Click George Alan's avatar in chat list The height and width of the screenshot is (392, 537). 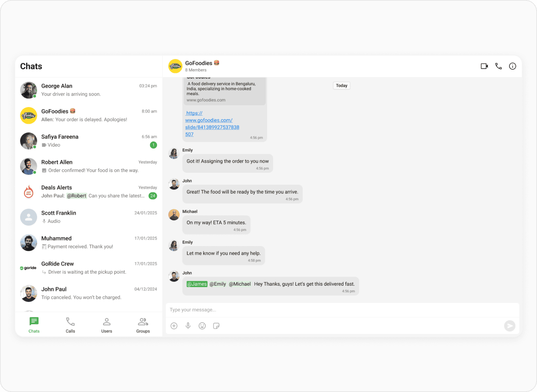tap(29, 90)
